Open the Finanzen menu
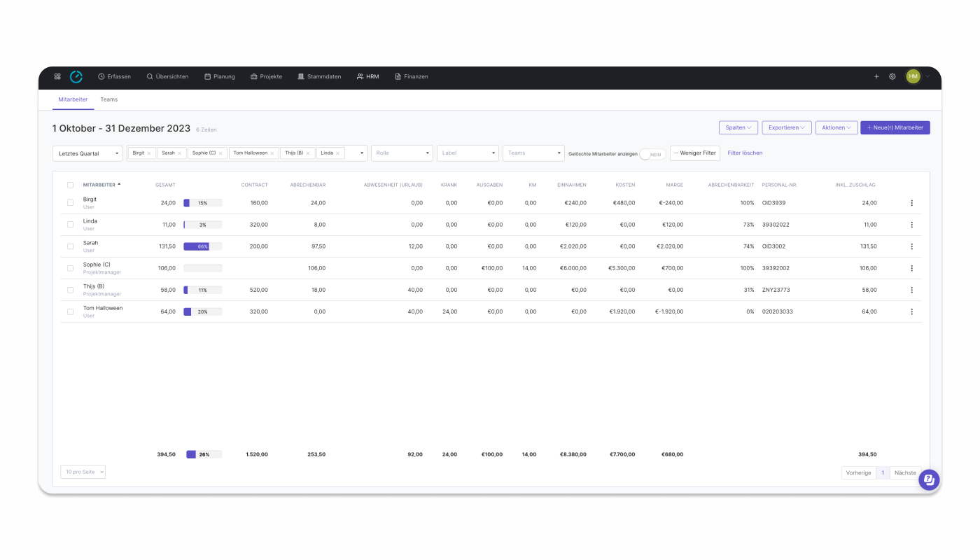The image size is (980, 560). click(412, 76)
